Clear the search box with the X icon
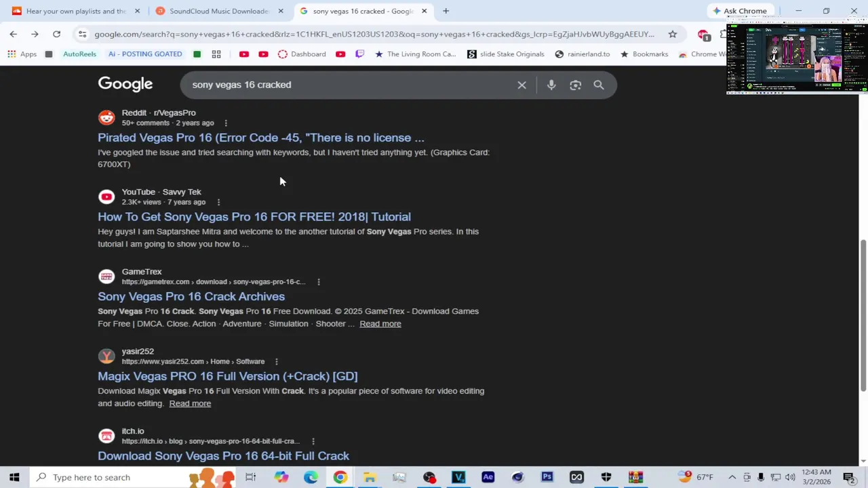The height and width of the screenshot is (488, 868). pos(521,85)
